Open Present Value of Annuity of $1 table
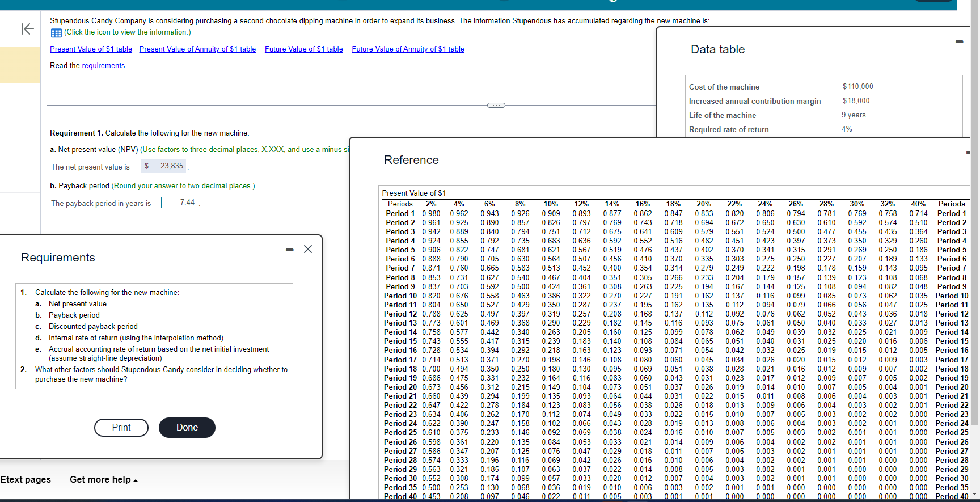This screenshot has height=502, width=980. click(197, 49)
